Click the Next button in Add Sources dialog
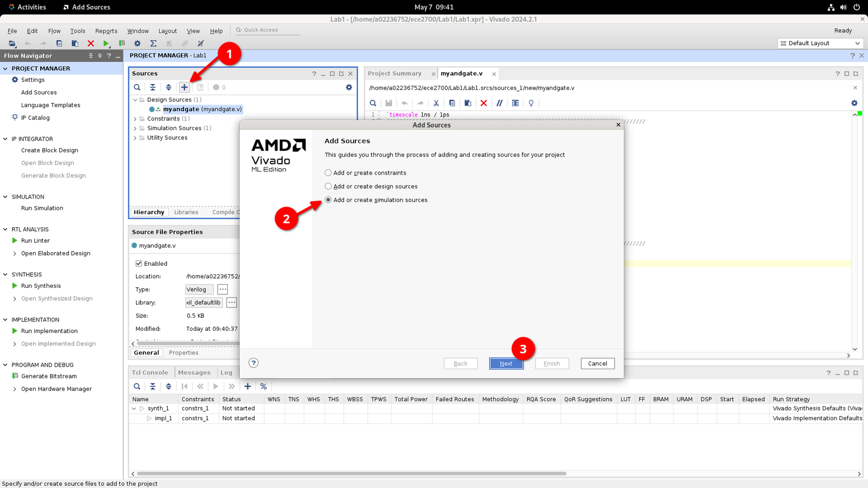 tap(506, 364)
